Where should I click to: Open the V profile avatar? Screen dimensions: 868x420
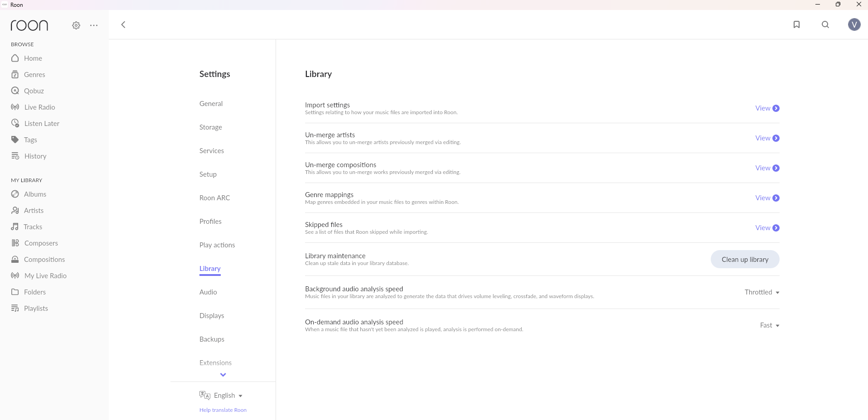854,24
